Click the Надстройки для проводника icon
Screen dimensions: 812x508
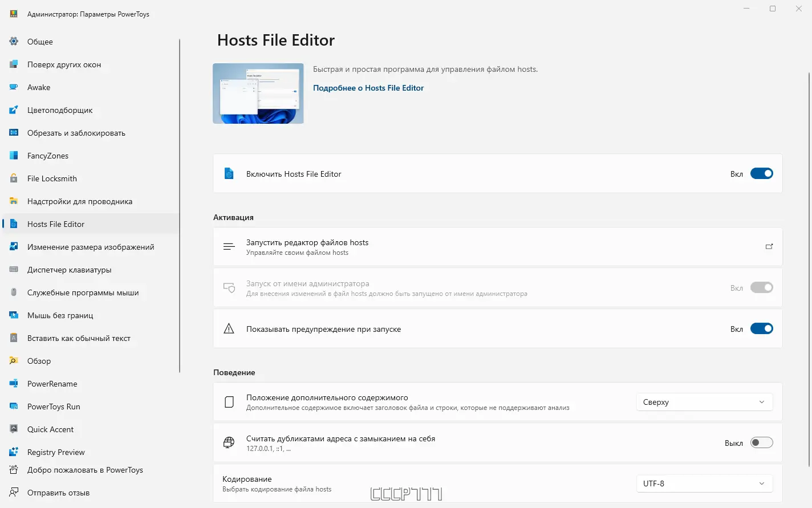(x=14, y=201)
